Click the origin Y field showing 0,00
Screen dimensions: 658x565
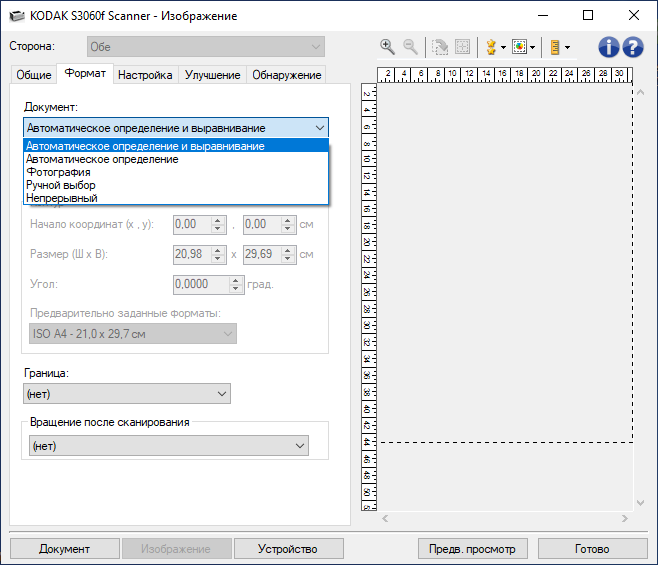tap(262, 224)
